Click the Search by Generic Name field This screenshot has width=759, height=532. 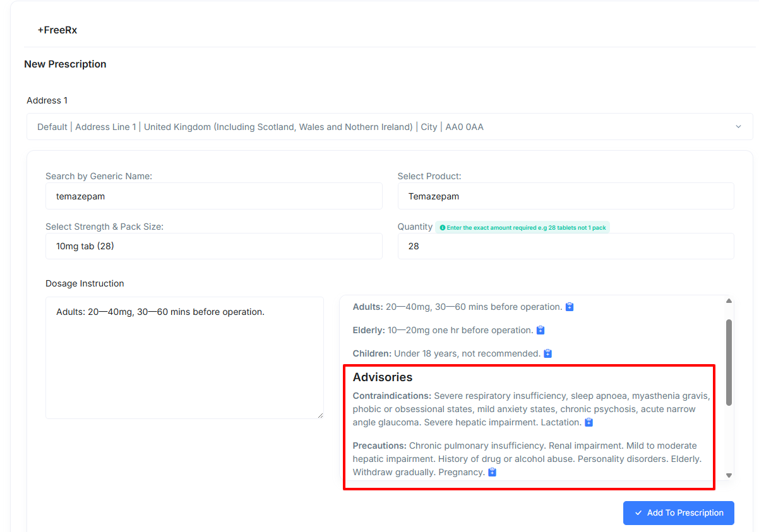click(x=214, y=196)
